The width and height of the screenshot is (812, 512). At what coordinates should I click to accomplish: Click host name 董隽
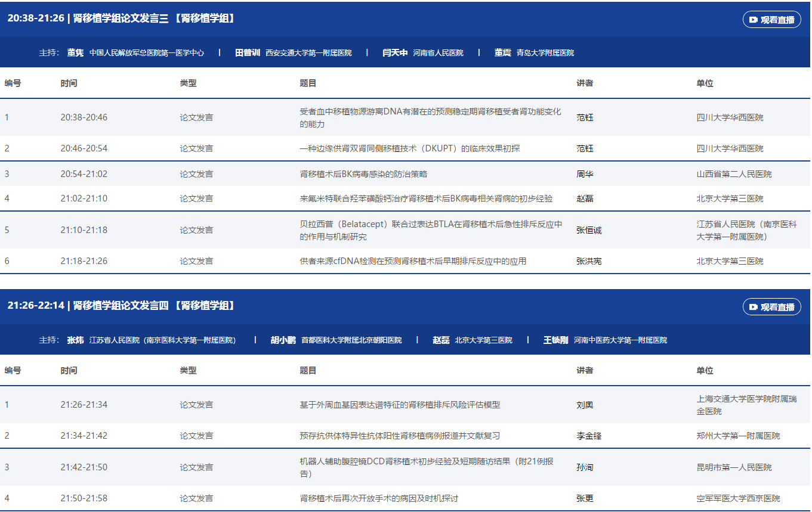point(75,52)
